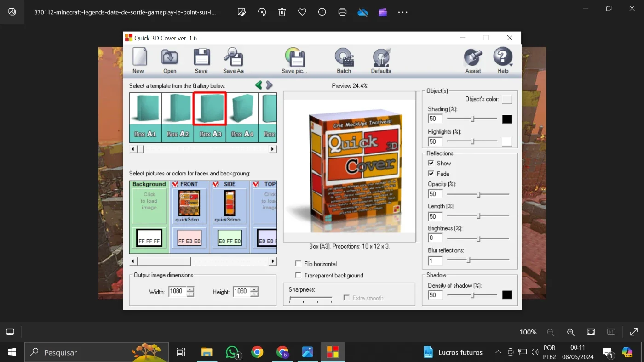
Task: Toggle the filmstrip icon in Photos
Action: pos(10,332)
